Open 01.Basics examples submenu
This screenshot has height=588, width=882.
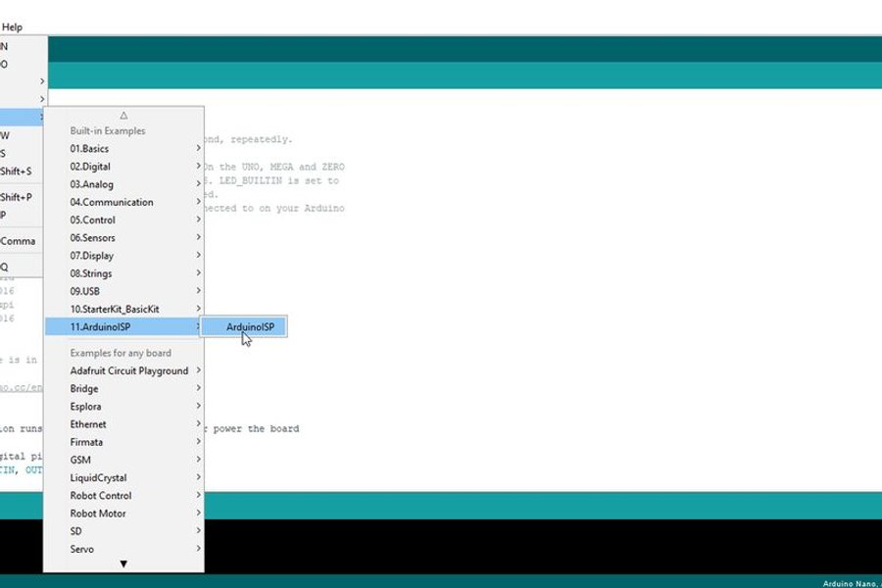click(x=123, y=149)
